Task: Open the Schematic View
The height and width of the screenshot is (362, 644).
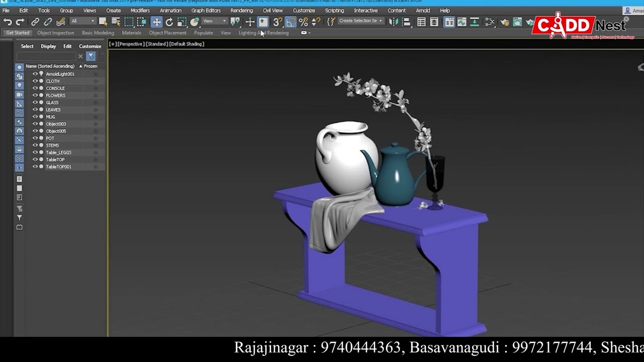Action: coord(474,22)
